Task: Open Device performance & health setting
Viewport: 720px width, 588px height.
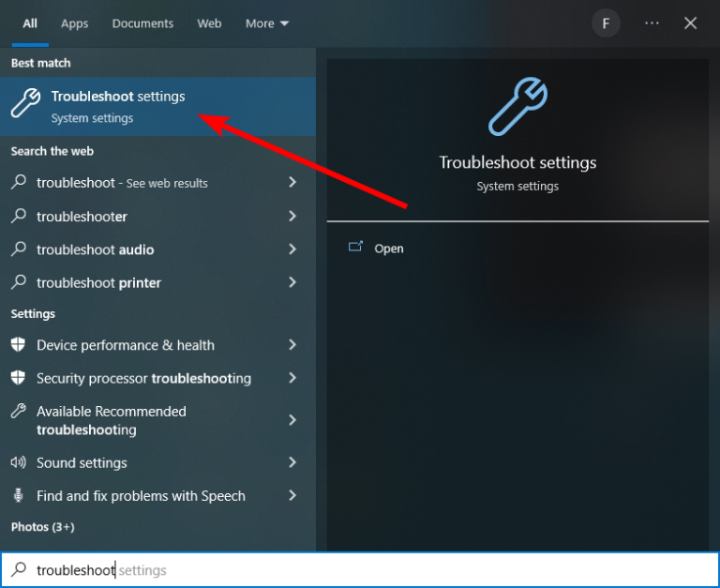Action: click(x=157, y=345)
